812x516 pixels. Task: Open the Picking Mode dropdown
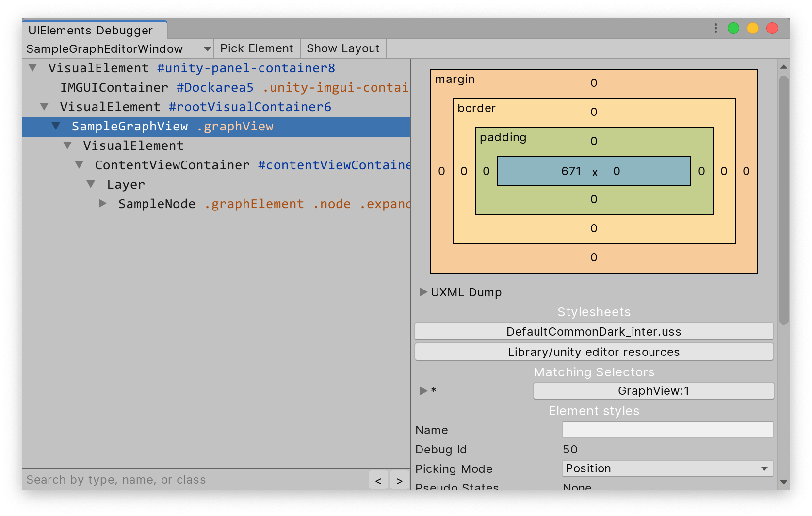667,468
